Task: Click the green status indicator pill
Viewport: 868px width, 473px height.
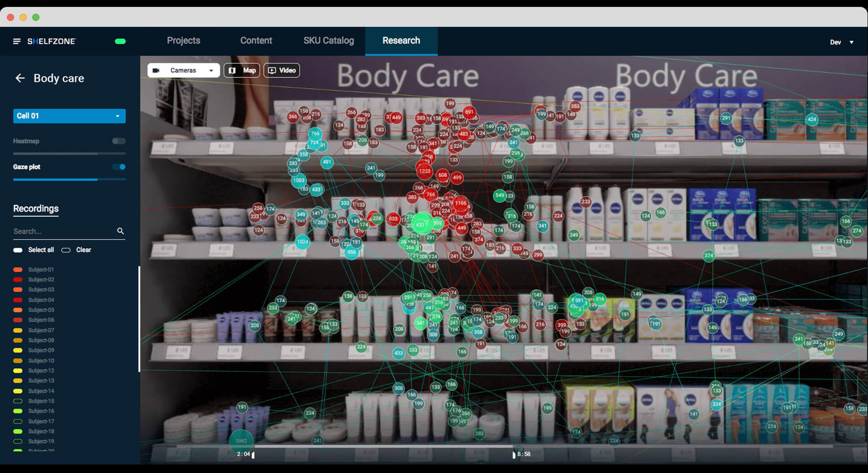Action: [x=120, y=41]
